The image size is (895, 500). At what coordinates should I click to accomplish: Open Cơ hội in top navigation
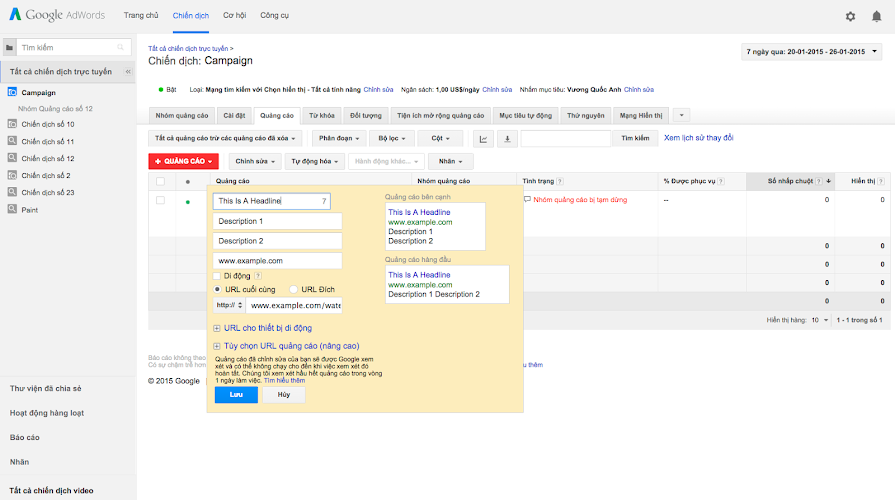tap(235, 15)
